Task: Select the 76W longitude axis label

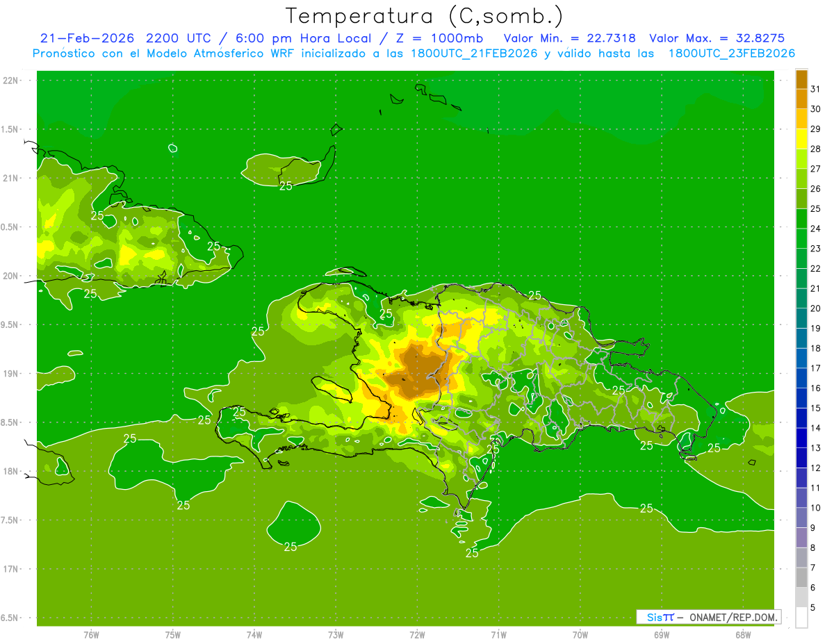Action: [x=91, y=635]
